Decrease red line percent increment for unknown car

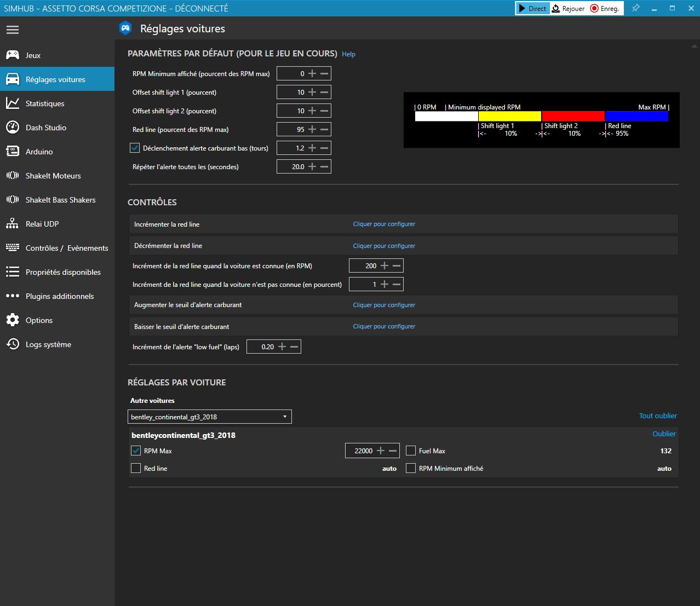click(x=397, y=284)
